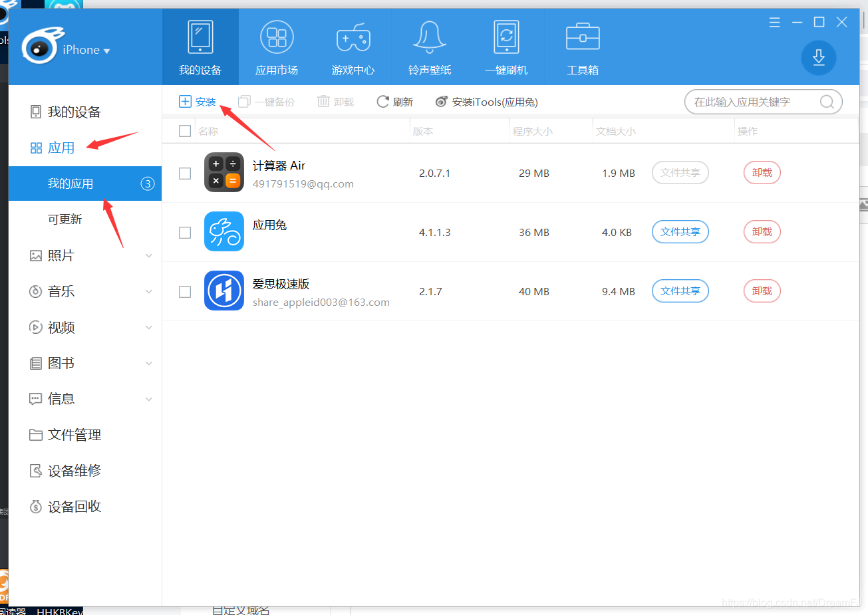
Task: Open the 游戏中心 tab
Action: tap(353, 47)
